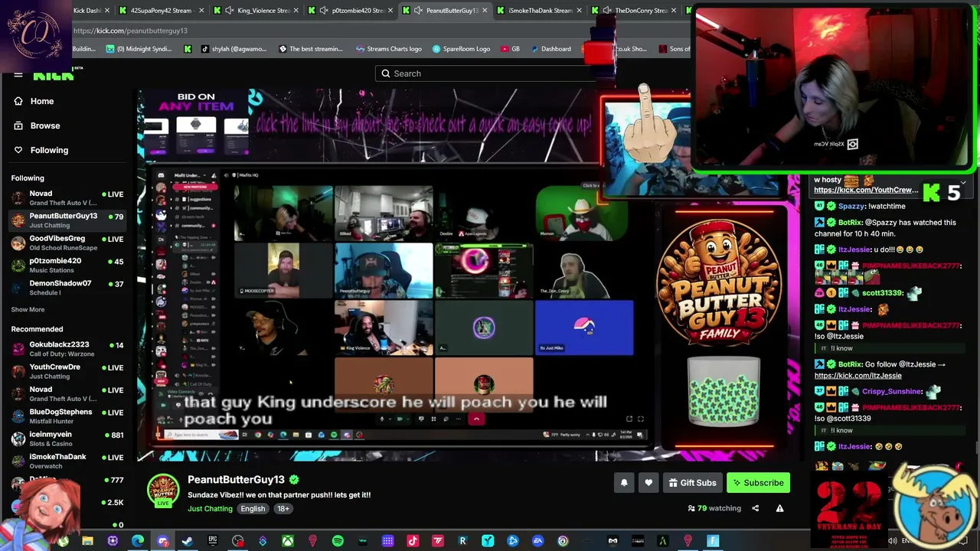
Task: Open the GB YouTube bookmark
Action: (511, 49)
